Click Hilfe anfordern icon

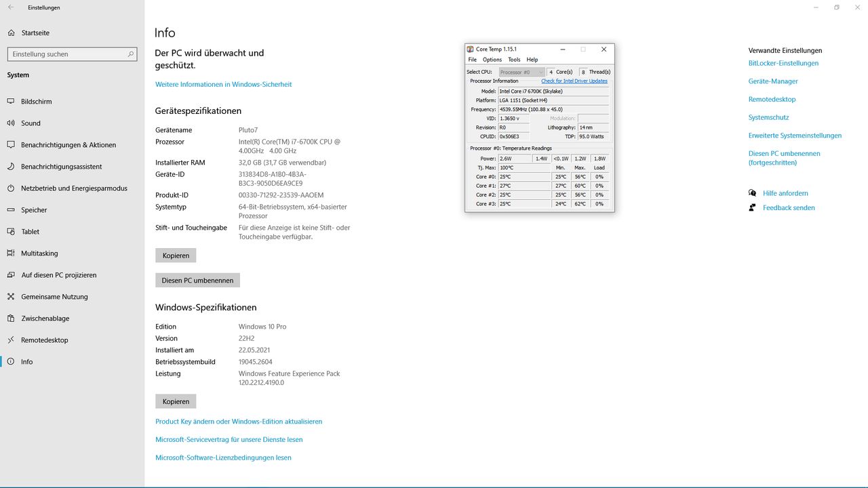tap(752, 193)
